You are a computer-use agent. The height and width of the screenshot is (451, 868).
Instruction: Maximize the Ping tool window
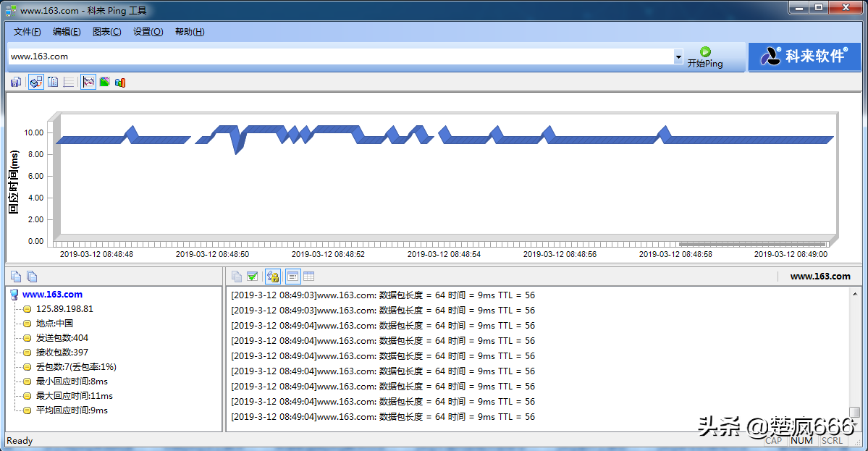[819, 8]
